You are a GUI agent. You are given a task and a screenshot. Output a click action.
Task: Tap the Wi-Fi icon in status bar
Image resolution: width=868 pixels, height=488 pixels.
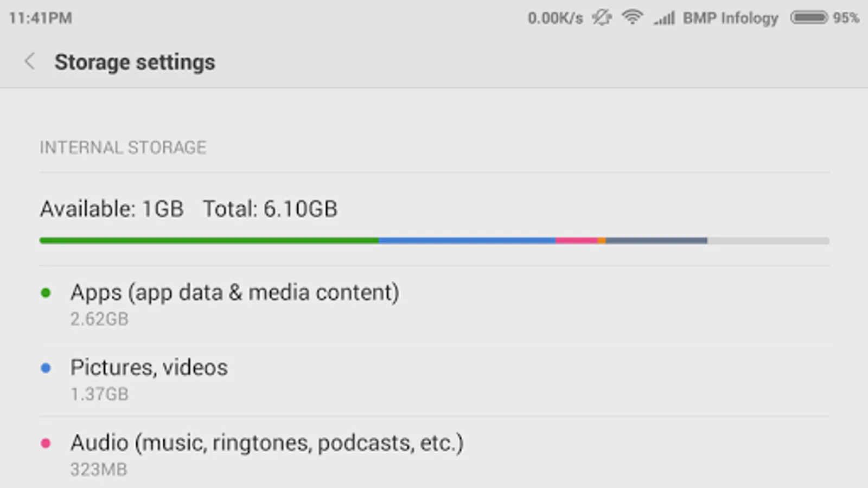pyautogui.click(x=632, y=18)
